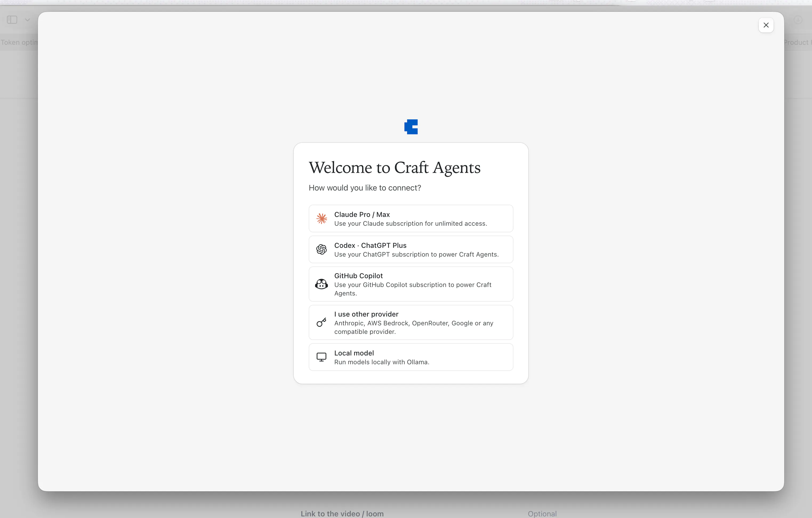Expand the chevron next to sidebar icon

(x=28, y=20)
